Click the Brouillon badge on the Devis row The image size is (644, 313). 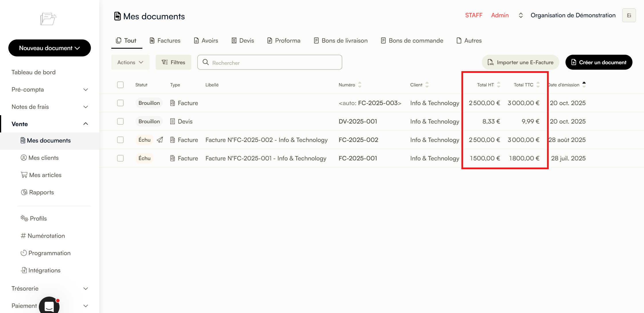coord(149,122)
